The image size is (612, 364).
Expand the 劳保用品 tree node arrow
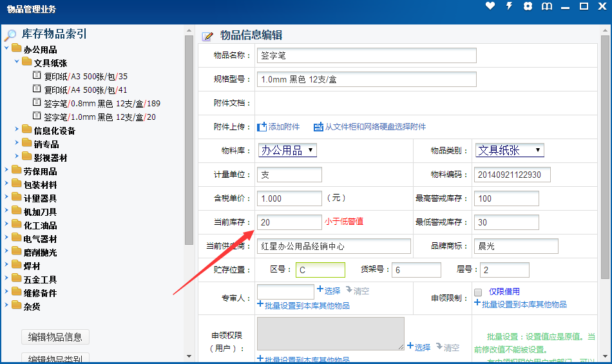coord(6,169)
